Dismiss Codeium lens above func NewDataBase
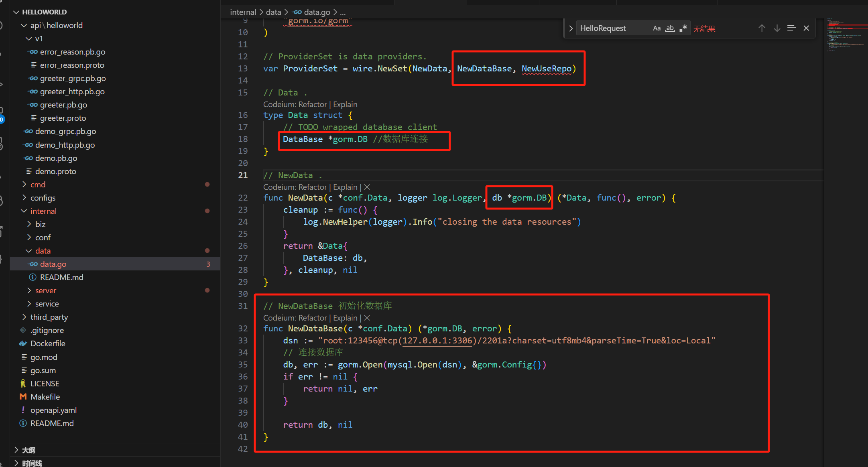This screenshot has height=467, width=868. tap(367, 318)
